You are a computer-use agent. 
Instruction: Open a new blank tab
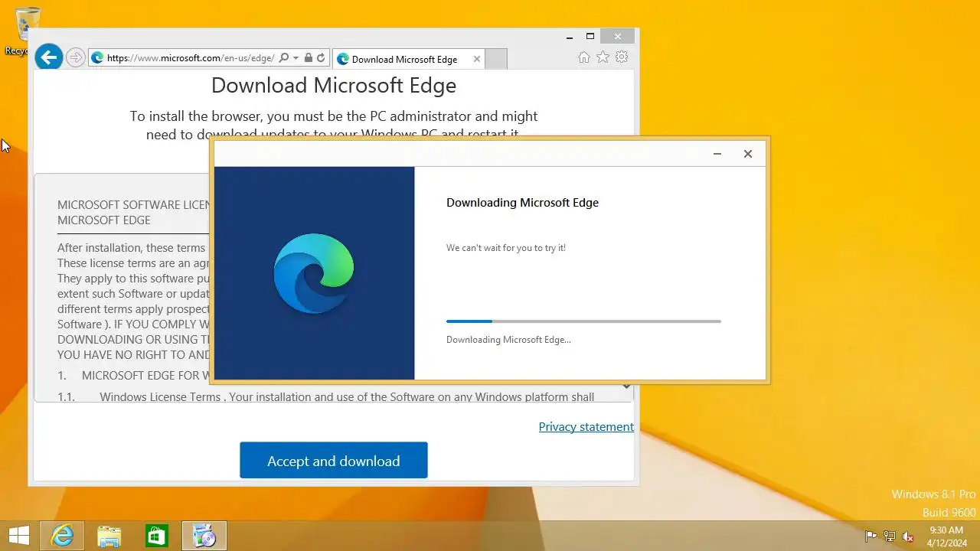click(x=496, y=59)
